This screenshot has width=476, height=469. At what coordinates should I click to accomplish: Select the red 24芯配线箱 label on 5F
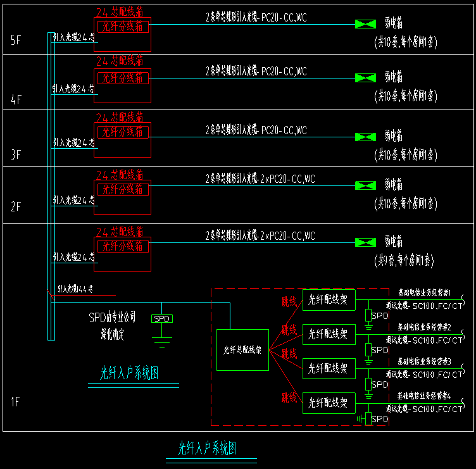120,12
